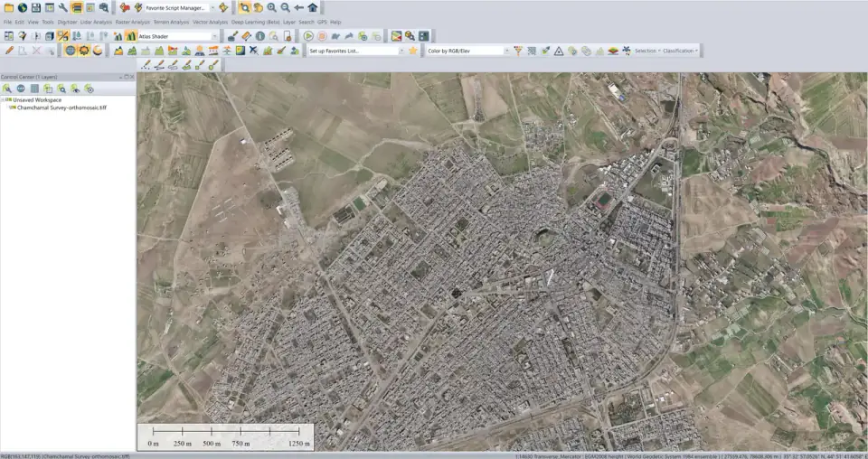Toggle layer visibility eye icon in Control Center
The image size is (868, 459).
point(75,89)
